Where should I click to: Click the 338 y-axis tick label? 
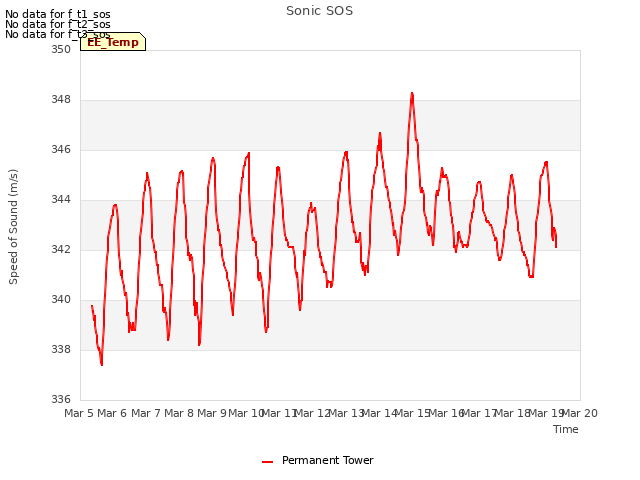click(x=61, y=349)
